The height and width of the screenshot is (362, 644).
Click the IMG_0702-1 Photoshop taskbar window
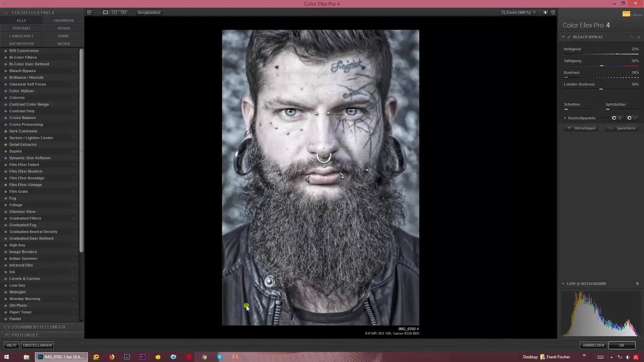pos(61,357)
